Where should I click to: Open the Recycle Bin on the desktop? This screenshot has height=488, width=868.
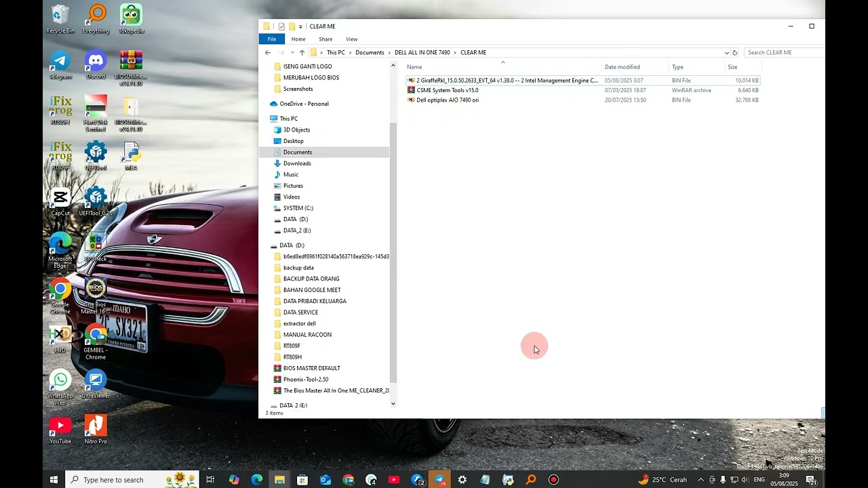coord(60,19)
